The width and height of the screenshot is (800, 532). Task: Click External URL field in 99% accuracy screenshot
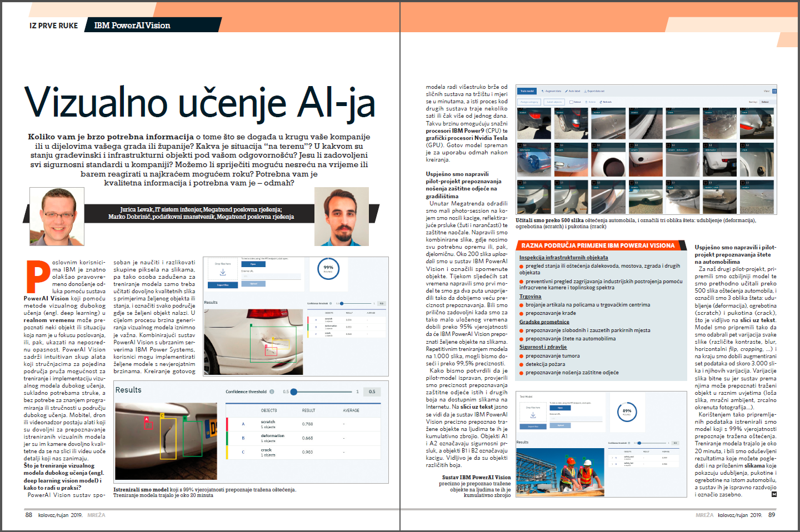(271, 276)
